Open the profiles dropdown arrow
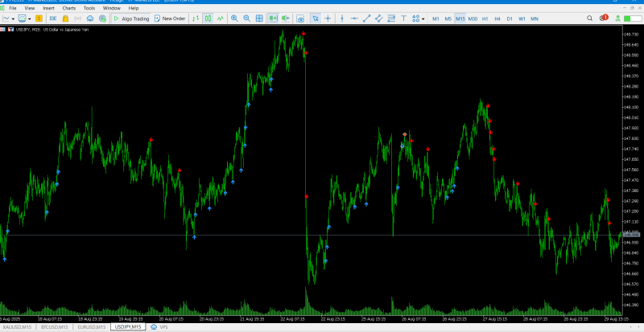 pos(30,18)
